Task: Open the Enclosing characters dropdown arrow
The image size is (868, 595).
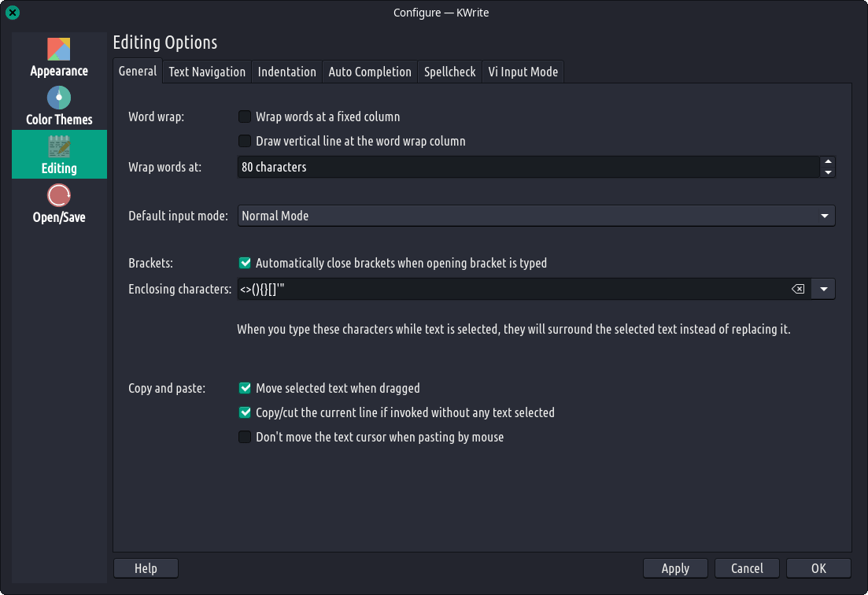Action: point(824,289)
